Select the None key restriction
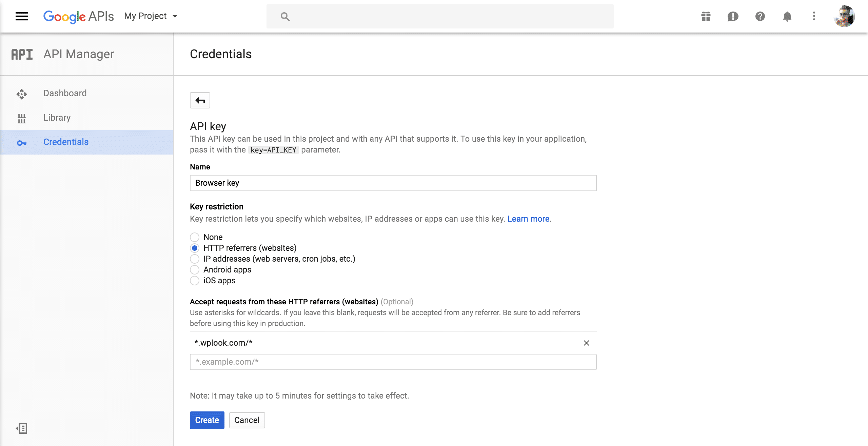 (195, 237)
